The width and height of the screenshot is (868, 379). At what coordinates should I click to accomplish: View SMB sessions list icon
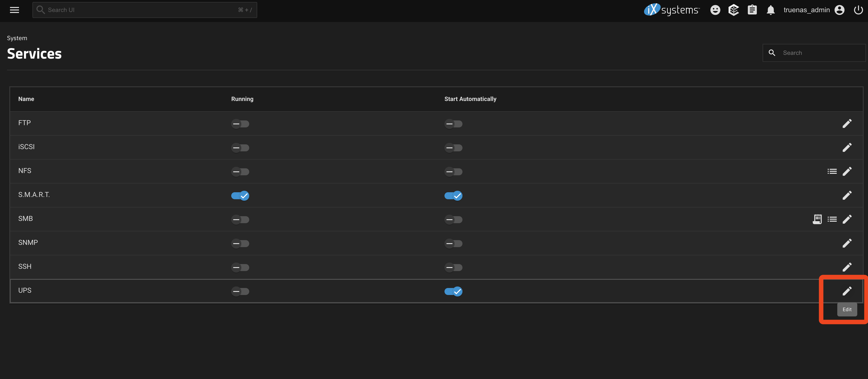point(832,219)
